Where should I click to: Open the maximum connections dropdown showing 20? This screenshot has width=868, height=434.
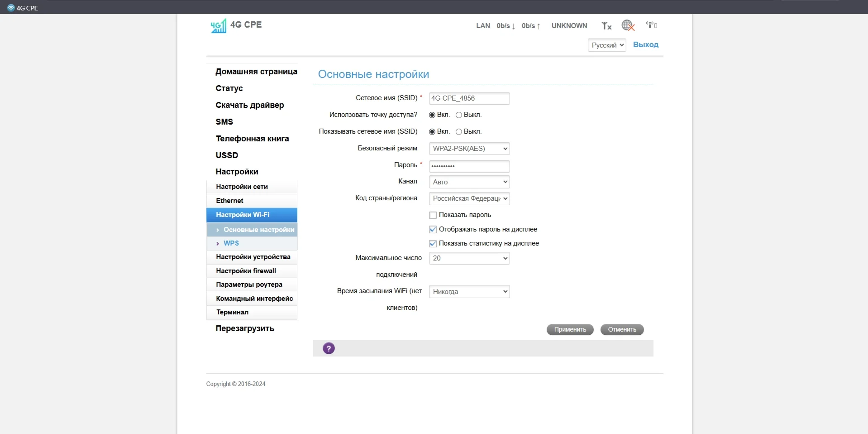pos(469,258)
